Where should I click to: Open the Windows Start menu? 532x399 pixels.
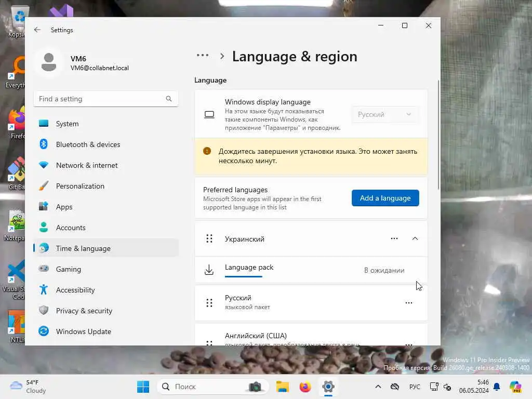[143, 387]
